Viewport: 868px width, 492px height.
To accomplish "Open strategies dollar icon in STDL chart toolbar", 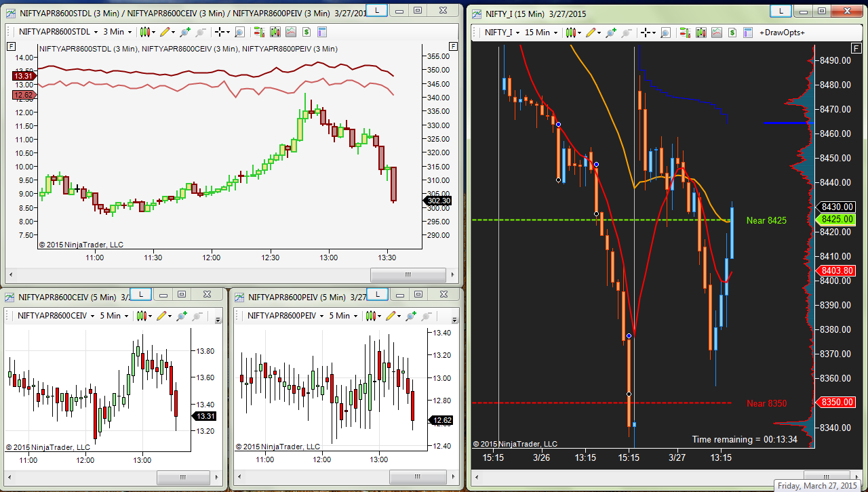I will click(x=307, y=32).
